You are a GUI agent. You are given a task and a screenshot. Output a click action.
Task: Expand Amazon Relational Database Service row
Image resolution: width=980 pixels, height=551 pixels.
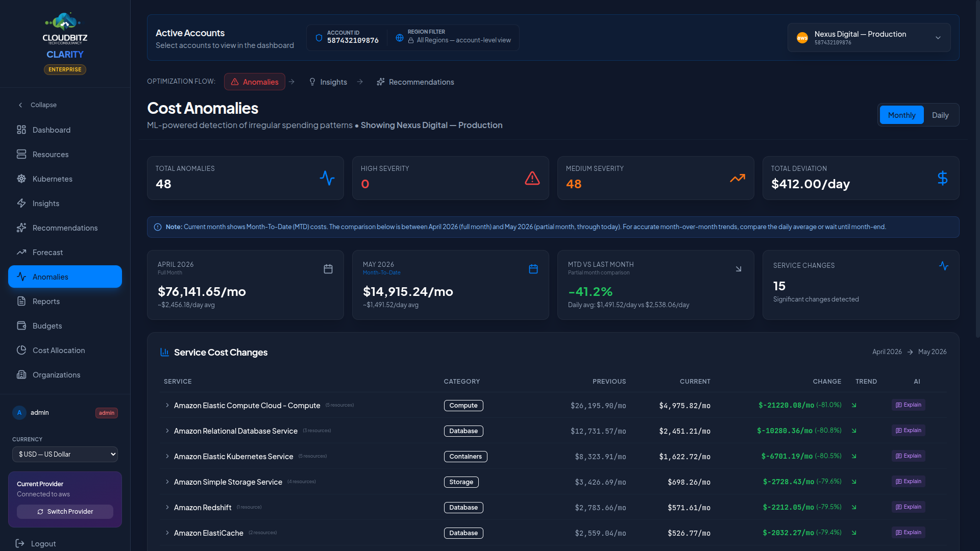[167, 431]
